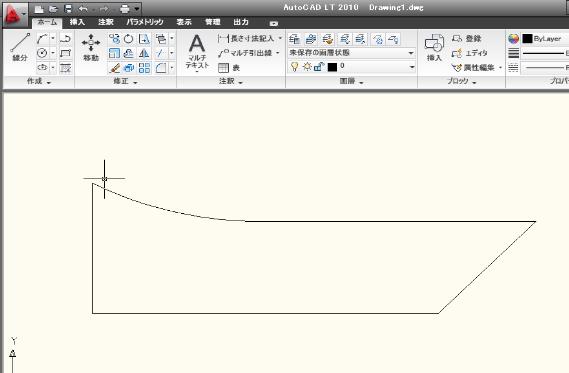Expand the 修正 panel title

pos(125,81)
